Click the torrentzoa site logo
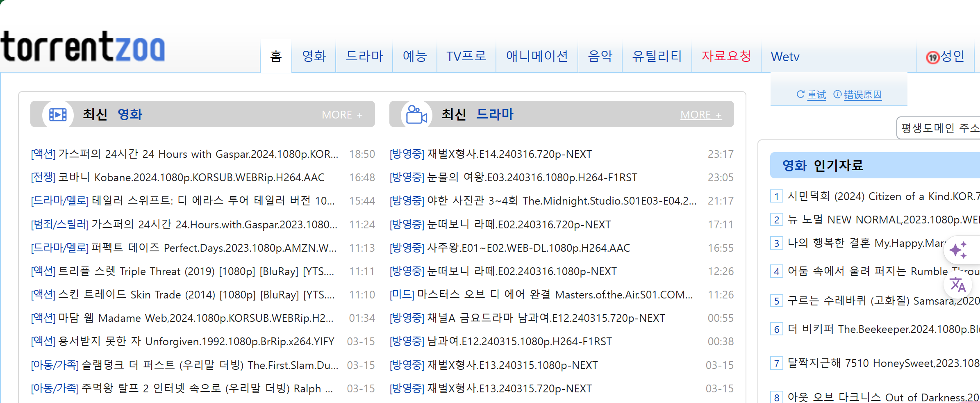 click(83, 48)
